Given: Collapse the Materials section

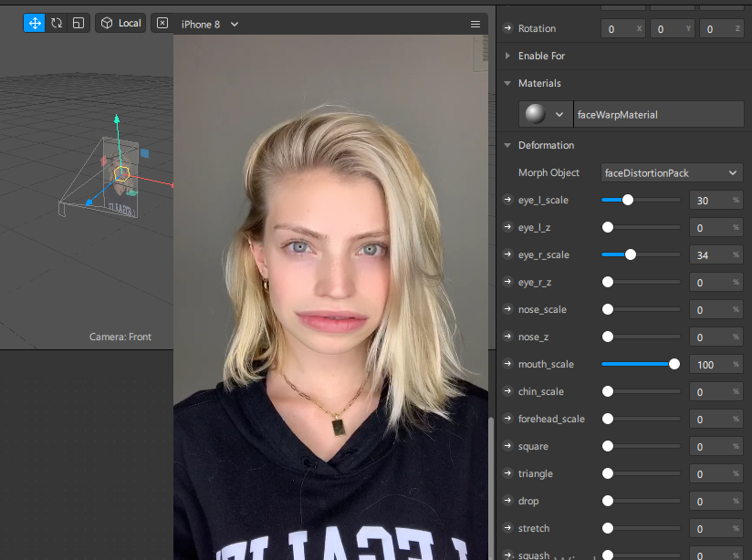Looking at the screenshot, I should [507, 83].
